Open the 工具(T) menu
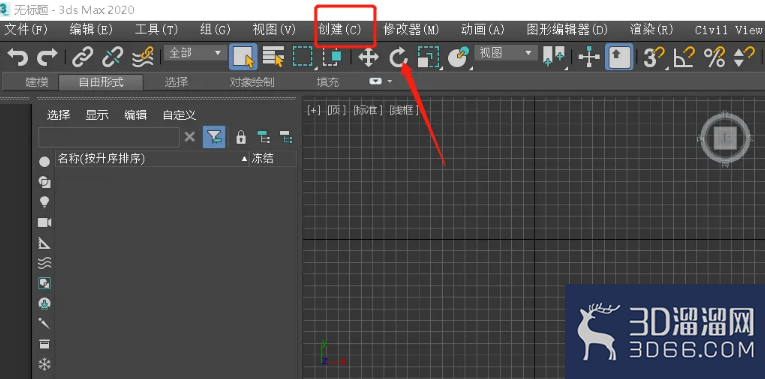The width and height of the screenshot is (765, 379). [x=156, y=30]
